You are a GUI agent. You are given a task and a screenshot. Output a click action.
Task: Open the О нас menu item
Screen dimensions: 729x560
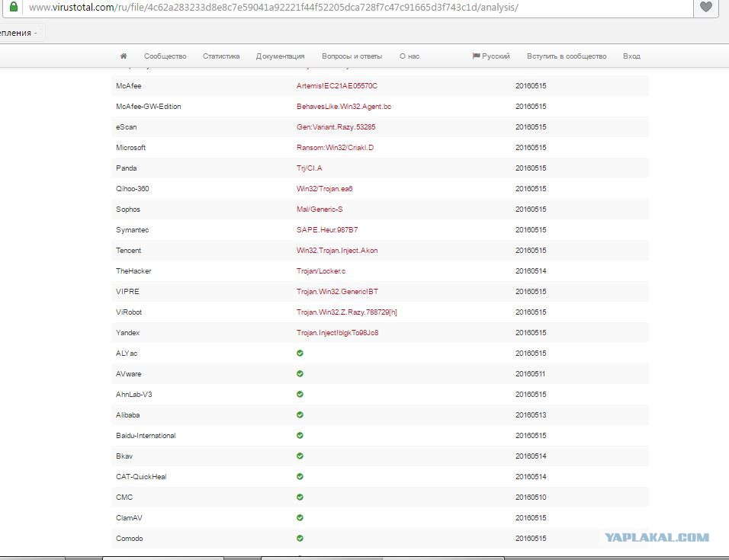click(x=409, y=56)
